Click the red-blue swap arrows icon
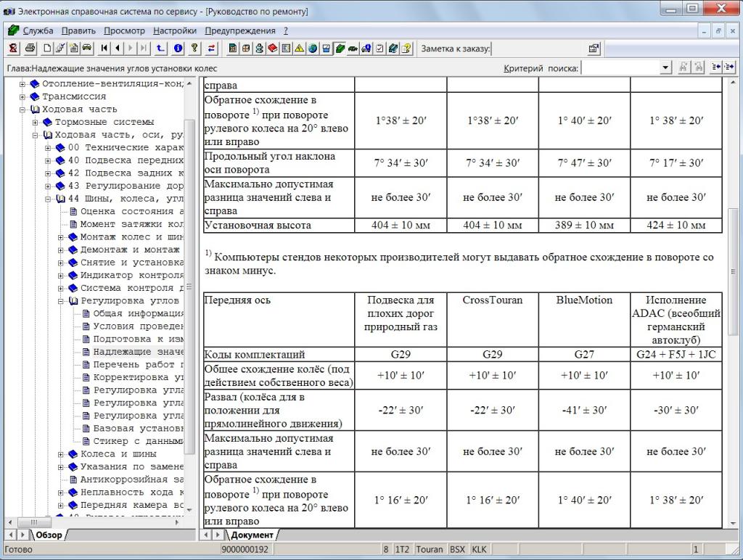The width and height of the screenshot is (743, 560). 211,48
